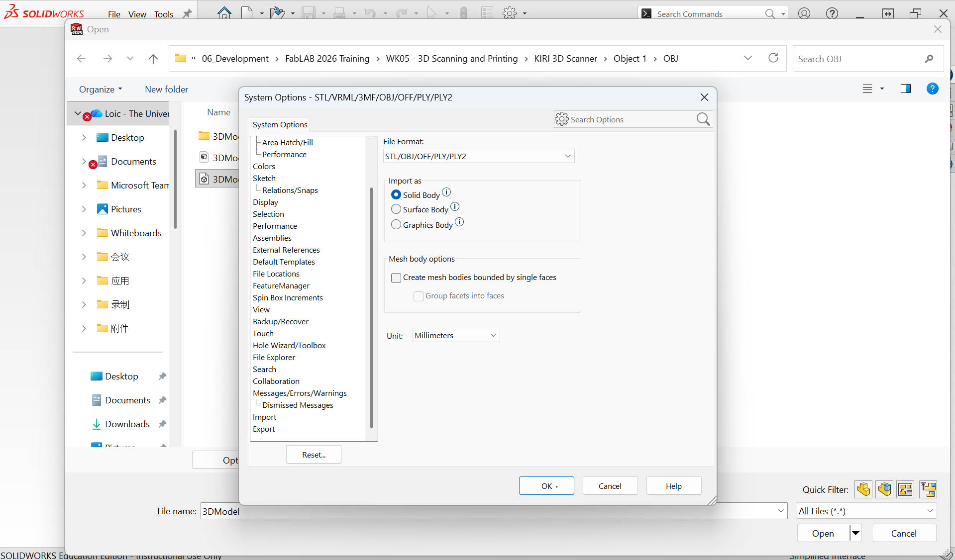
Task: Click Cancel in System Options dialog
Action: point(610,486)
